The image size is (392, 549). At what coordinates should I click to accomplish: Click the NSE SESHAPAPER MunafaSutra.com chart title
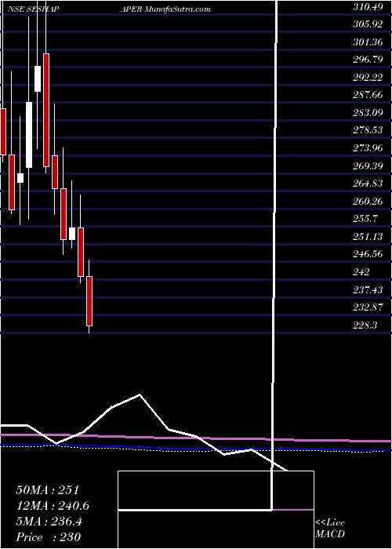[110, 9]
